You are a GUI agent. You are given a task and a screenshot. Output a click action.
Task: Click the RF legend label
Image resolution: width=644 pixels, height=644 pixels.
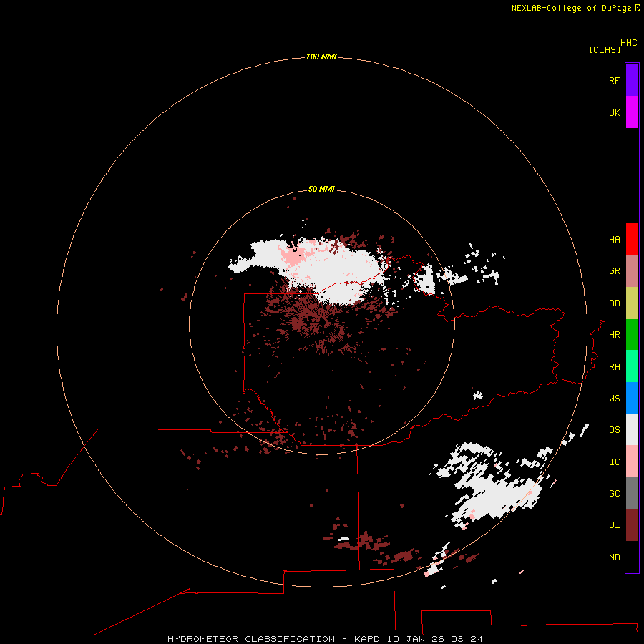[x=615, y=80]
